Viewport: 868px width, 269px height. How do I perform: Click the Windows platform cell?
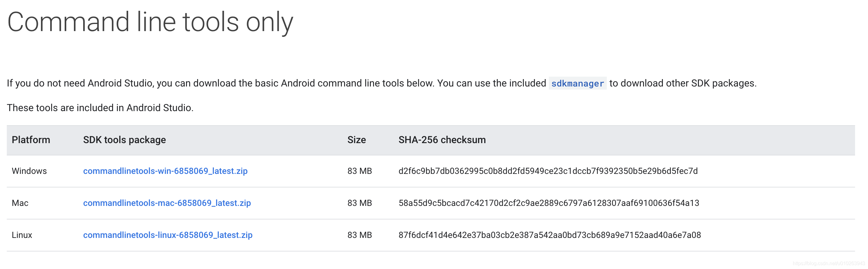coord(29,171)
